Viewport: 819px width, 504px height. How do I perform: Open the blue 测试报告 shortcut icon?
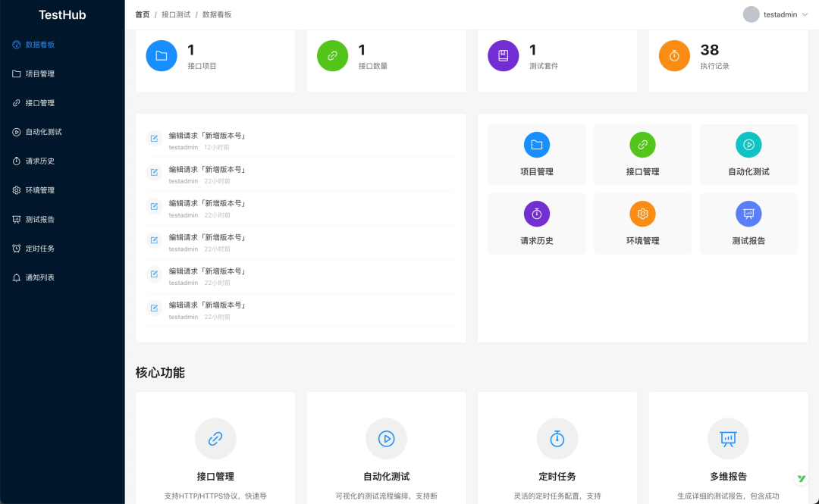click(x=748, y=214)
